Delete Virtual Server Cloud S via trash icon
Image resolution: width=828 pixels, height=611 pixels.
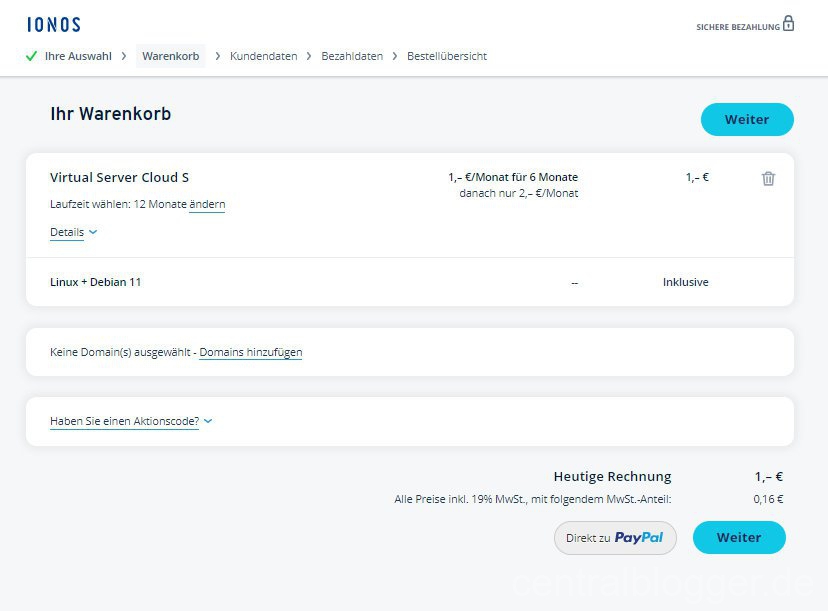coord(768,179)
